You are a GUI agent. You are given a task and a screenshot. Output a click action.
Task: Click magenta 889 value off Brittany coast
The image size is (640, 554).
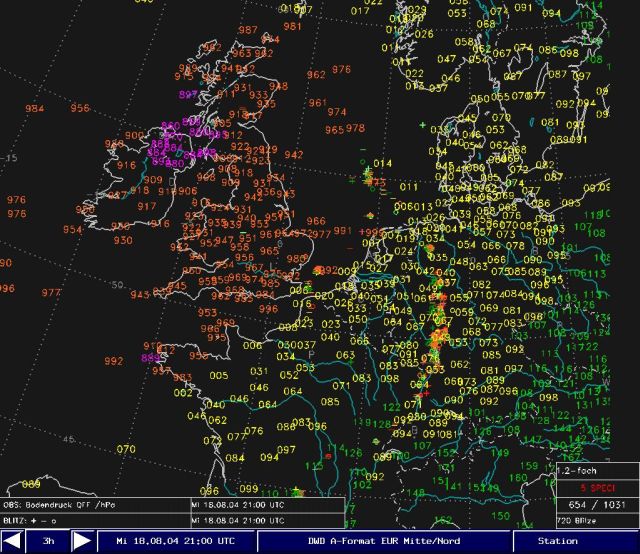150,357
